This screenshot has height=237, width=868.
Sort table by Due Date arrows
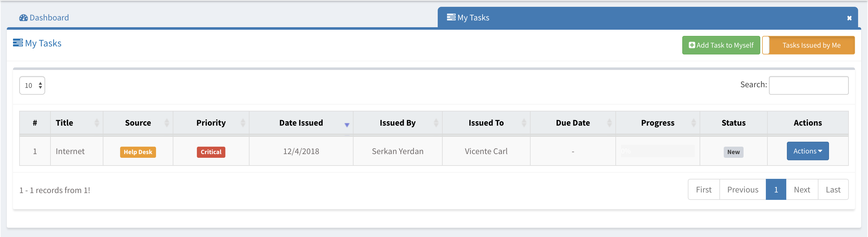(609, 123)
